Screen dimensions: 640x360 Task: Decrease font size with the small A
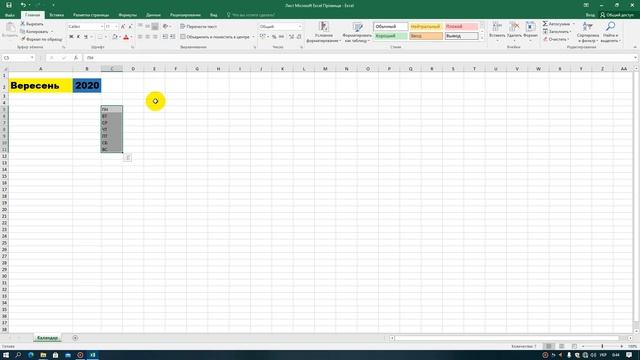tap(130, 27)
